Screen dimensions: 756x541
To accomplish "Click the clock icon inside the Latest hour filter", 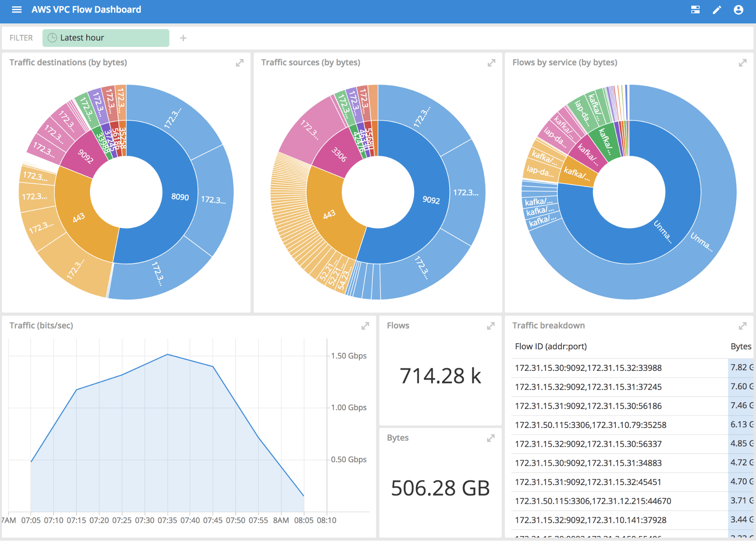I will pos(52,37).
